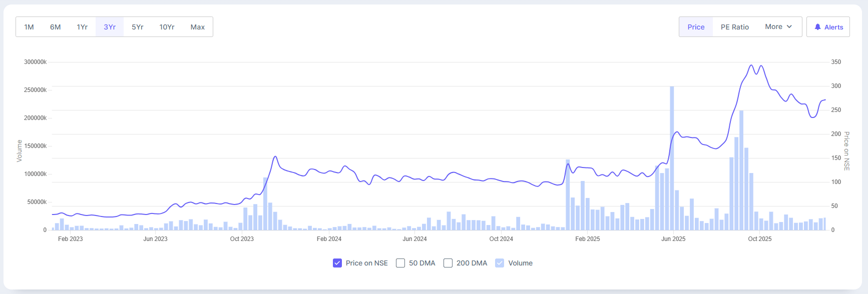Click the active 3Yr range button
The width and height of the screenshot is (868, 294).
coord(110,27)
